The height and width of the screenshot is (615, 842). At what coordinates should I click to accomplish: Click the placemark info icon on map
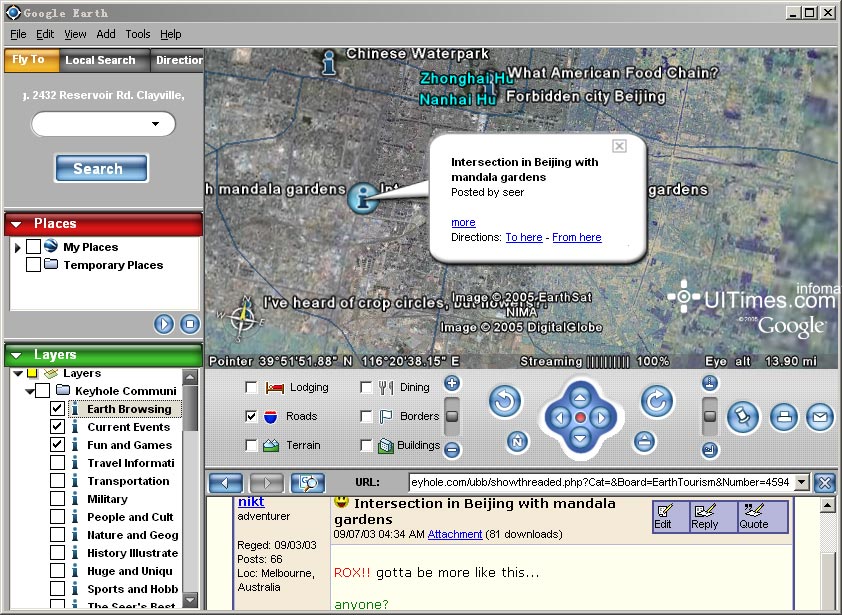pyautogui.click(x=364, y=198)
